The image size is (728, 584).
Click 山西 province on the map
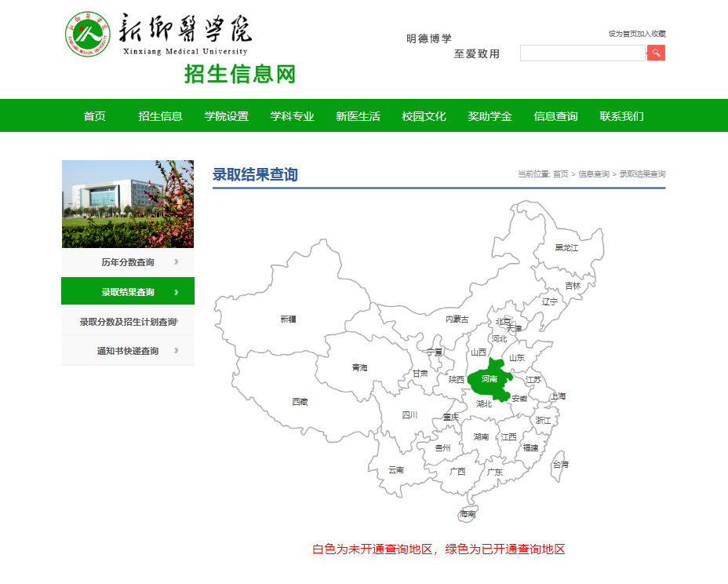(479, 352)
